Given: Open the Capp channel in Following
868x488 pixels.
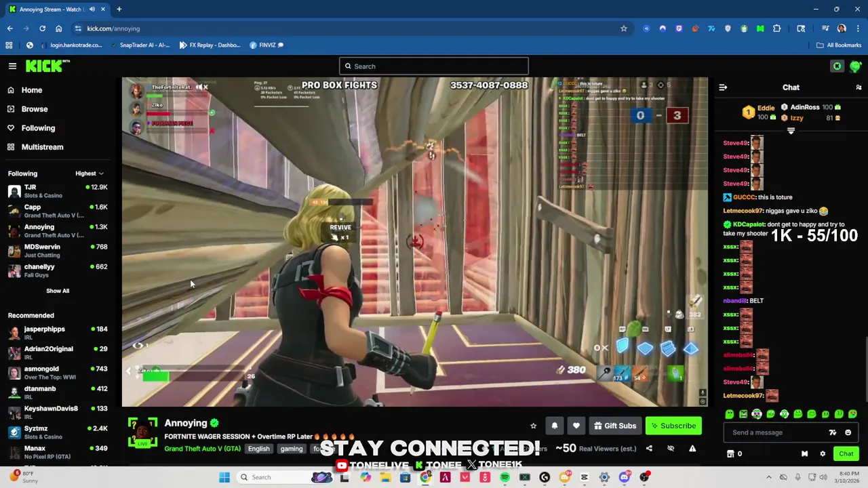Looking at the screenshot, I should pyautogui.click(x=58, y=211).
